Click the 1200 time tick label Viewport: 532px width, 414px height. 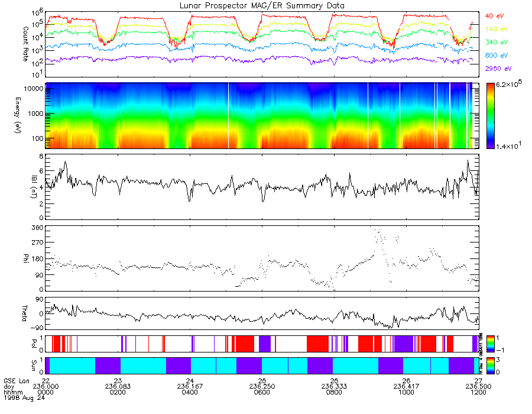point(478,392)
